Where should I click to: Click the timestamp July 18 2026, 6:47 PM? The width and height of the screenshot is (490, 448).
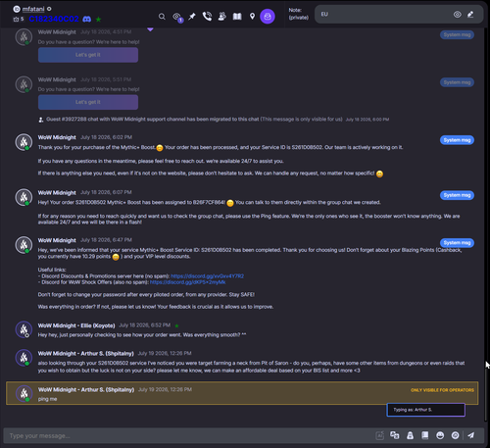tap(106, 240)
